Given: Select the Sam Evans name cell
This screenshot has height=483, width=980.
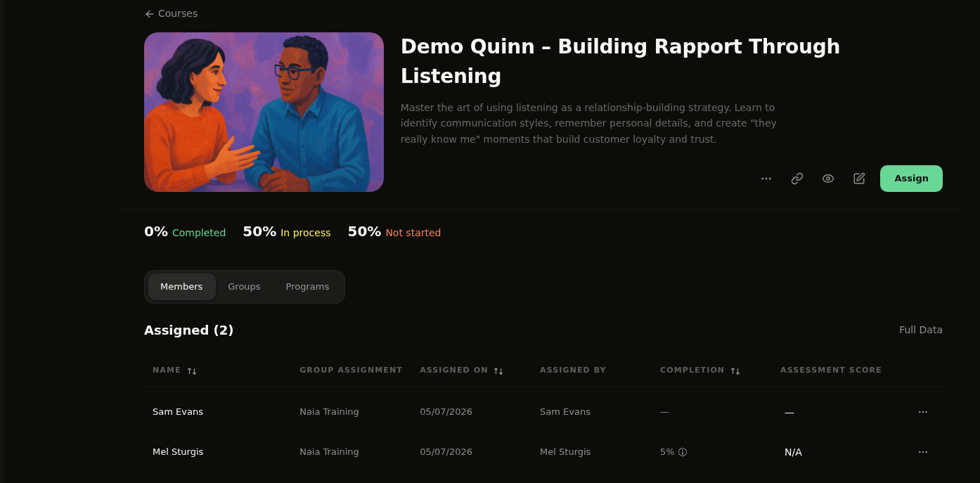Looking at the screenshot, I should [178, 412].
